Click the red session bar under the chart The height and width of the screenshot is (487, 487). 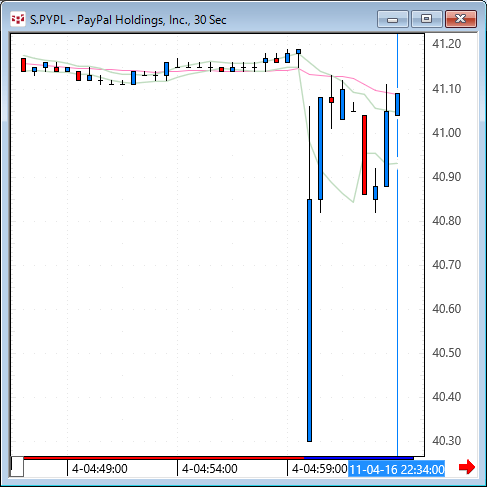(x=164, y=458)
